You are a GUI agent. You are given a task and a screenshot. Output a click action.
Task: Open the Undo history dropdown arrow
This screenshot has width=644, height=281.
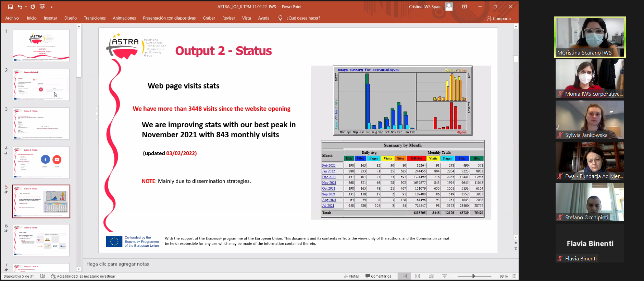coord(26,7)
